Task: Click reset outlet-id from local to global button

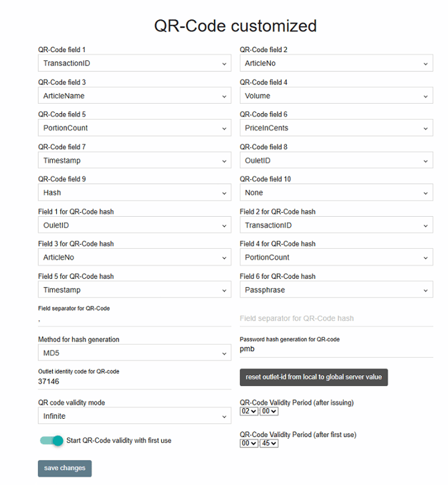Action: [x=314, y=377]
